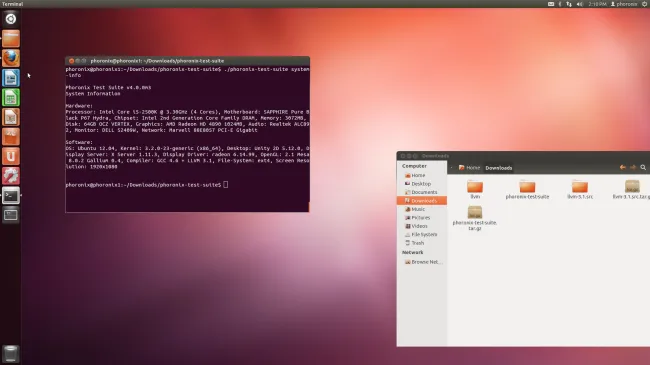Viewport: 650px width, 365px height.
Task: Launch Firefox from the launcher
Action: tap(11, 58)
